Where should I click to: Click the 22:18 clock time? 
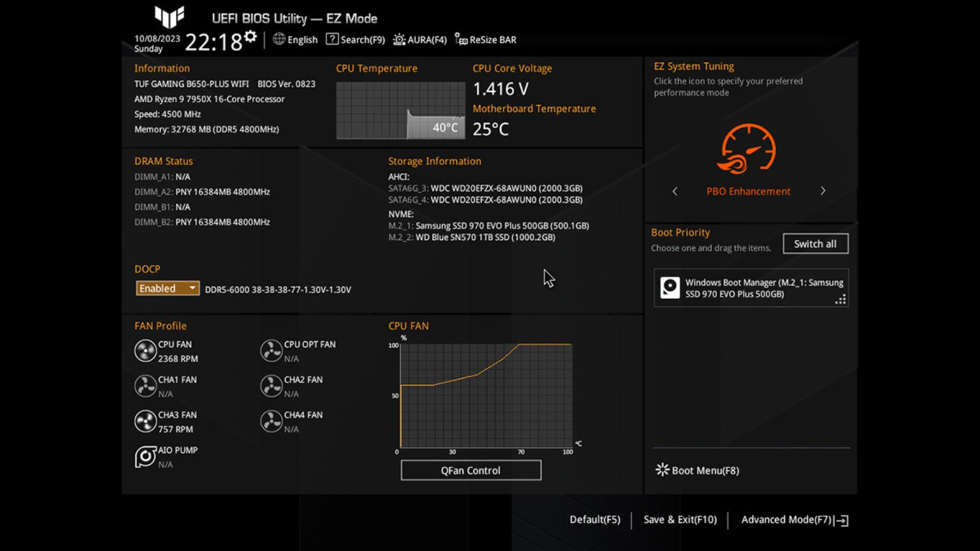tap(214, 43)
